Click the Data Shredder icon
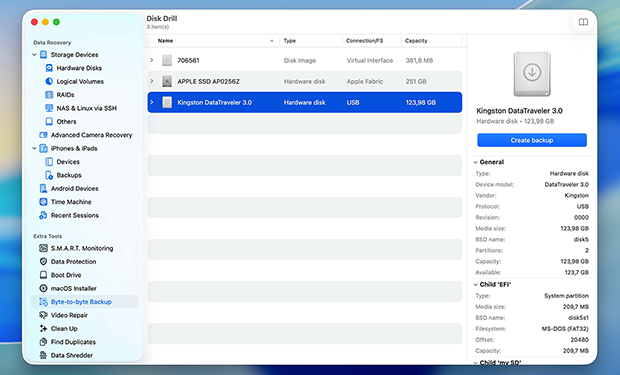This screenshot has height=375, width=620. point(43,355)
